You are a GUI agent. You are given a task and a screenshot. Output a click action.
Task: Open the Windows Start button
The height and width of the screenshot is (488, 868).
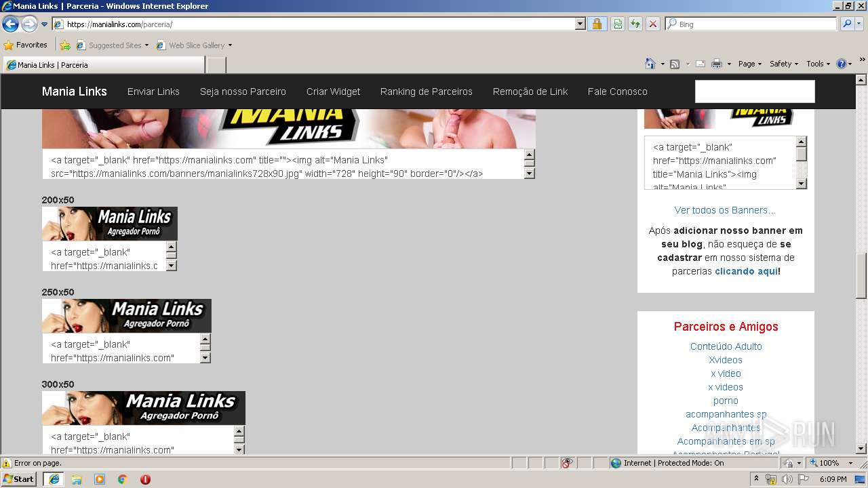19,479
